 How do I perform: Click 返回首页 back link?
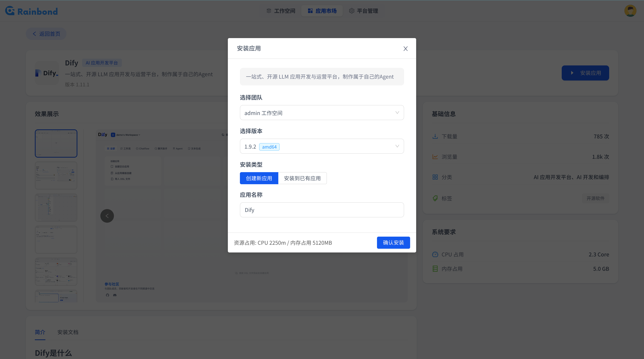pyautogui.click(x=46, y=34)
